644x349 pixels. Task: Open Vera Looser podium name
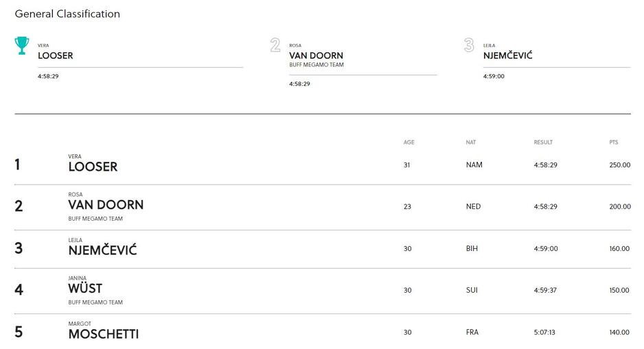(x=56, y=56)
